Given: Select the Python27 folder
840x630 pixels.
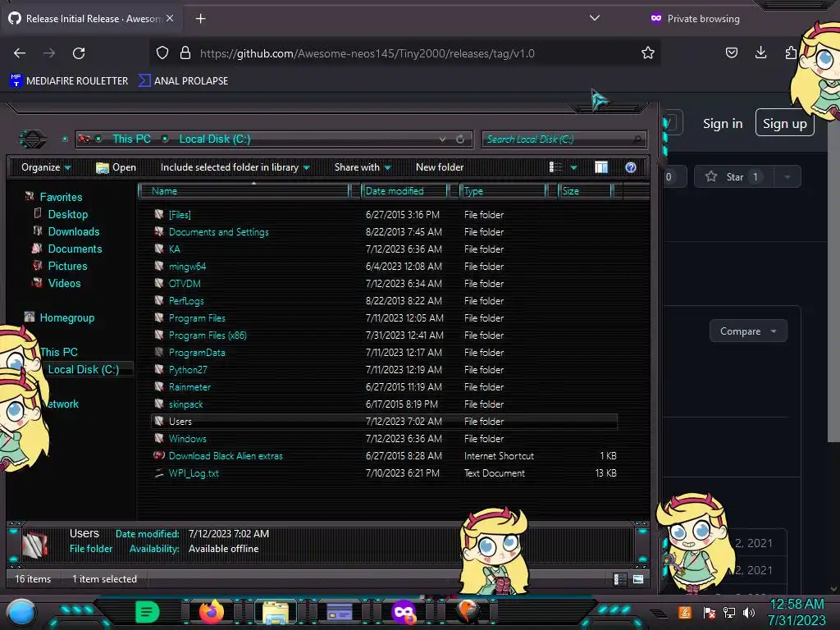Looking at the screenshot, I should click(188, 370).
